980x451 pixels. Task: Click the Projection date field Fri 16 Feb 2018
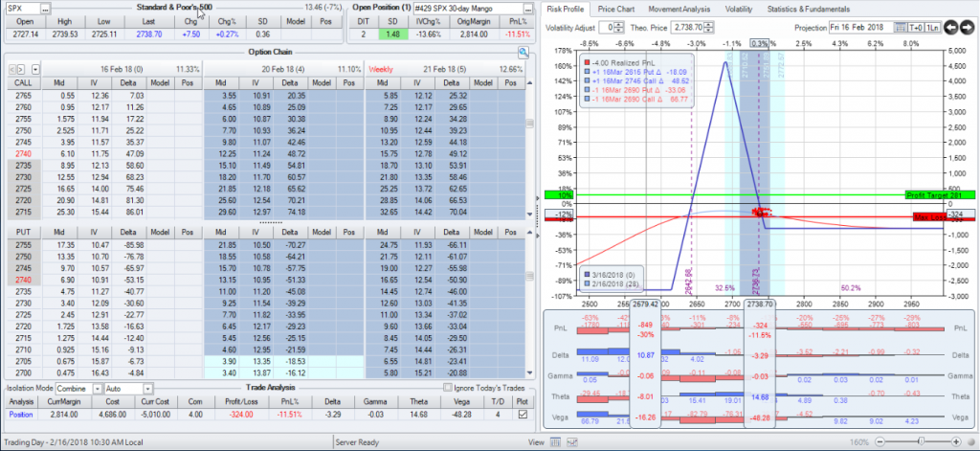[861, 28]
